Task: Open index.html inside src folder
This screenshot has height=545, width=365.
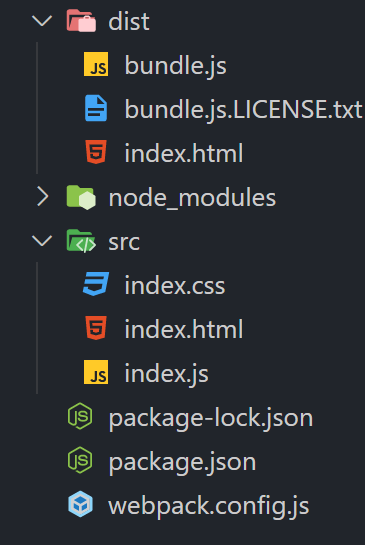Action: (184, 329)
